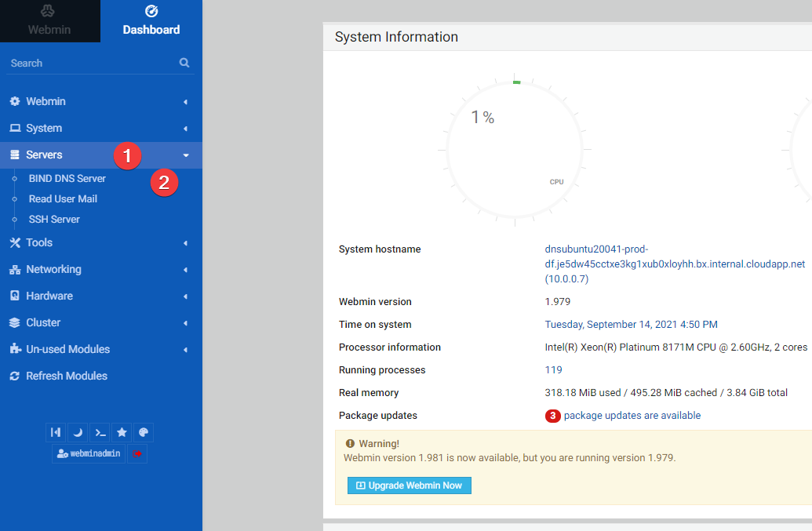Image resolution: width=812 pixels, height=531 pixels.
Task: Open the Hardware menu category
Action: (x=101, y=296)
